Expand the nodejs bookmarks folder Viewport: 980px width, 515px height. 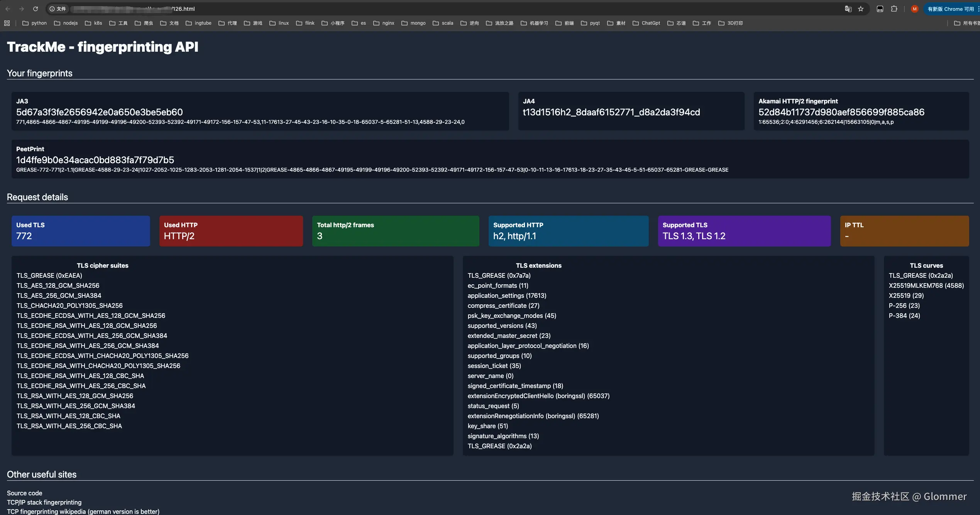point(66,23)
